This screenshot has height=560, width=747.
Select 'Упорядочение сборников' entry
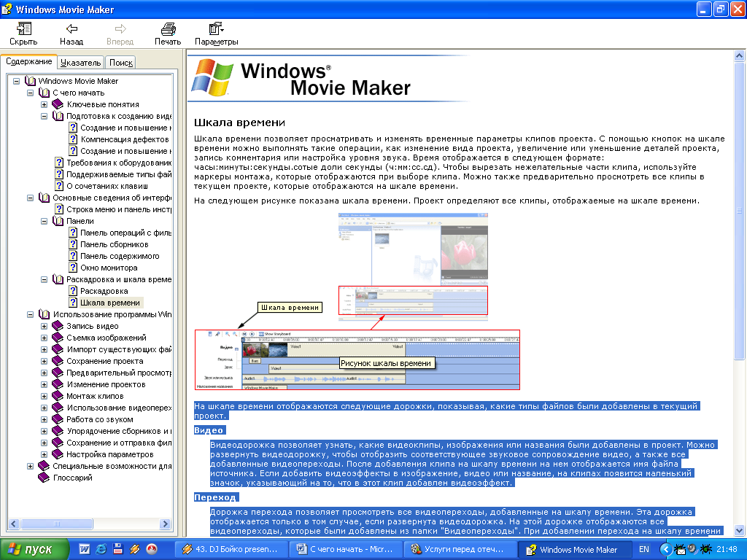point(119,431)
